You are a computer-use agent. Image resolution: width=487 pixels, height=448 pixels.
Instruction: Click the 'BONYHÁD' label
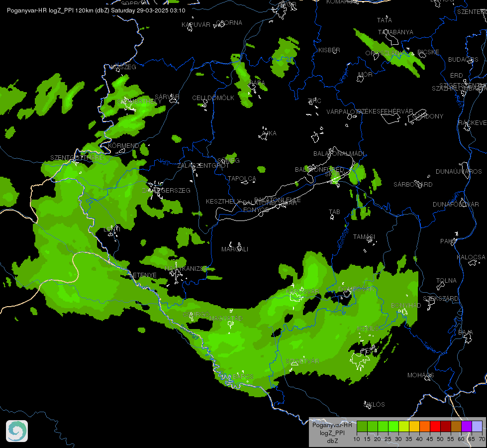tap(405, 306)
